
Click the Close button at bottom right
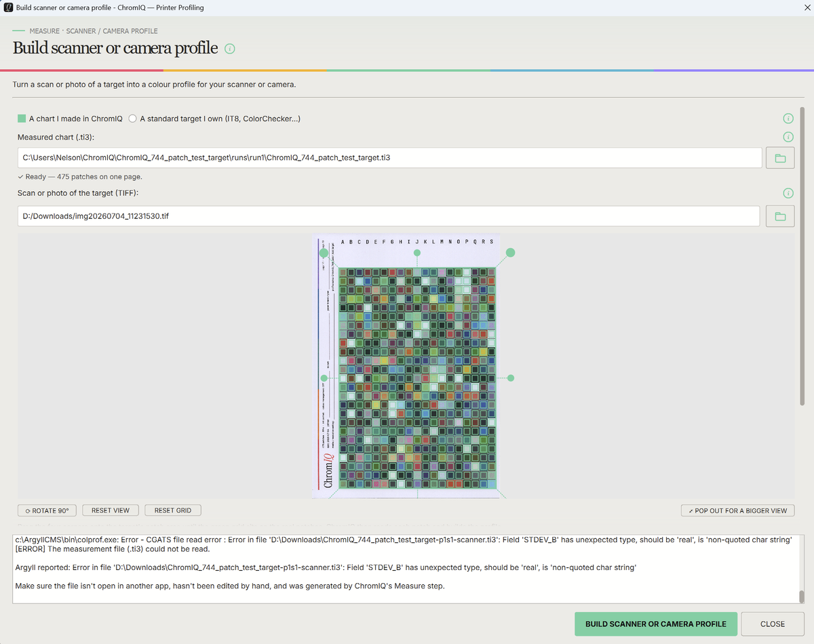773,624
